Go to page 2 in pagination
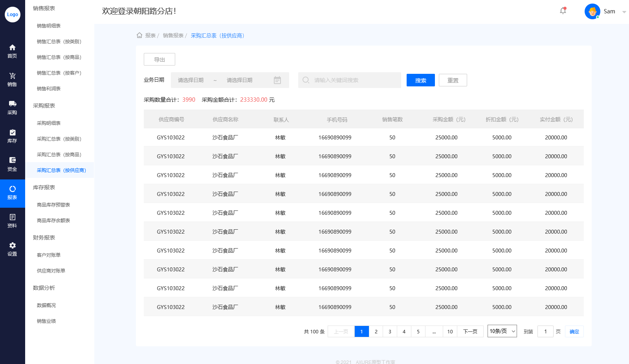This screenshot has width=629, height=364. point(376,331)
